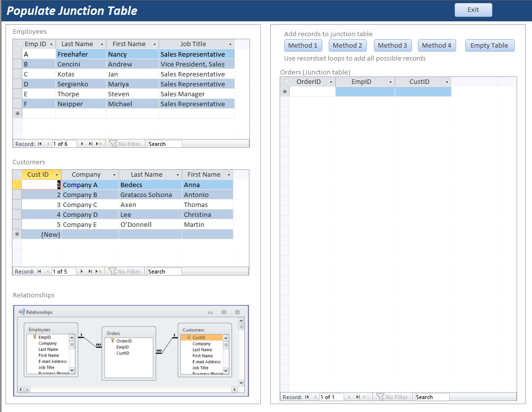Image resolution: width=532 pixels, height=412 pixels.
Task: Jump to last record in Customers navigator
Action: coord(91,271)
